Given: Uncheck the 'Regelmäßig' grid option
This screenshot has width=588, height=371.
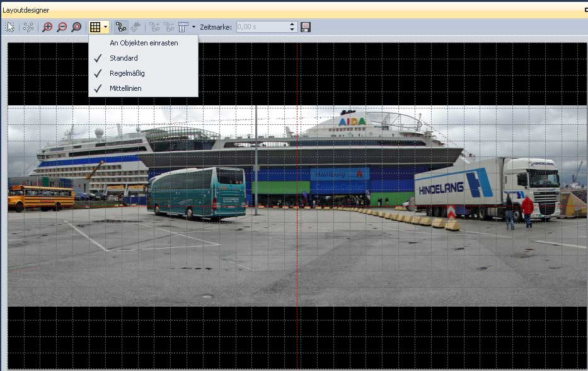Looking at the screenshot, I should click(x=127, y=73).
